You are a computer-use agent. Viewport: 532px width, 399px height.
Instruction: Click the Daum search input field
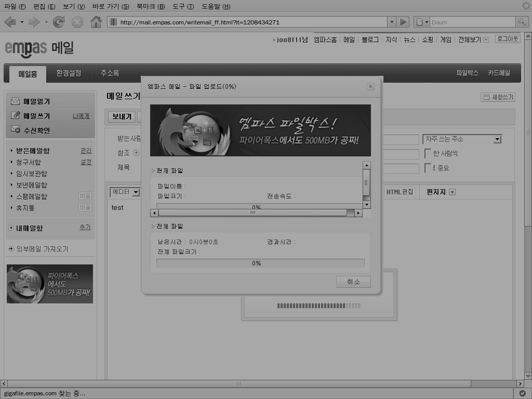click(x=473, y=22)
